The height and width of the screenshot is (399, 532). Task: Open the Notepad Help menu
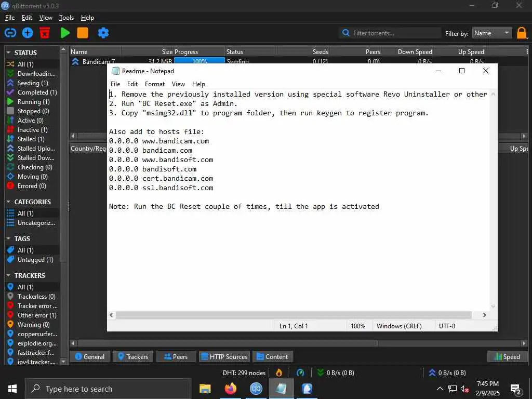(198, 84)
